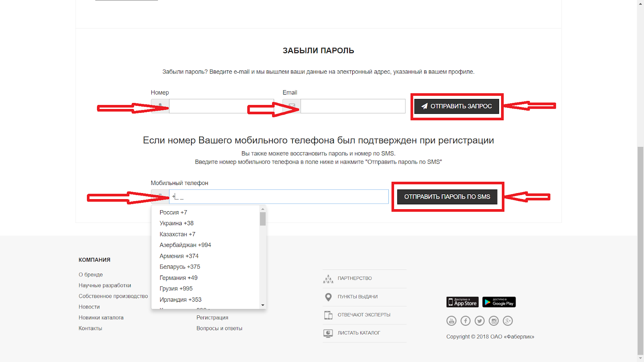The image size is (644, 362).
Task: Open the Регистрация footer link
Action: pyautogui.click(x=212, y=318)
